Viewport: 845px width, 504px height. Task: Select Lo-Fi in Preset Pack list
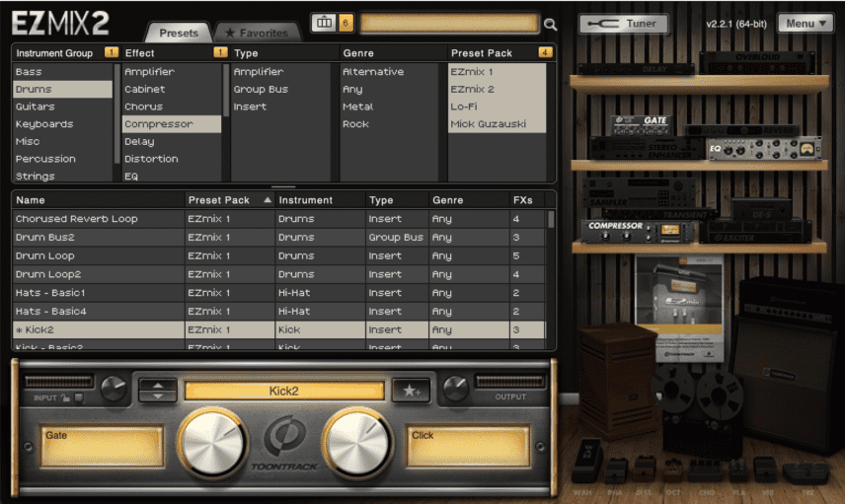[x=497, y=107]
